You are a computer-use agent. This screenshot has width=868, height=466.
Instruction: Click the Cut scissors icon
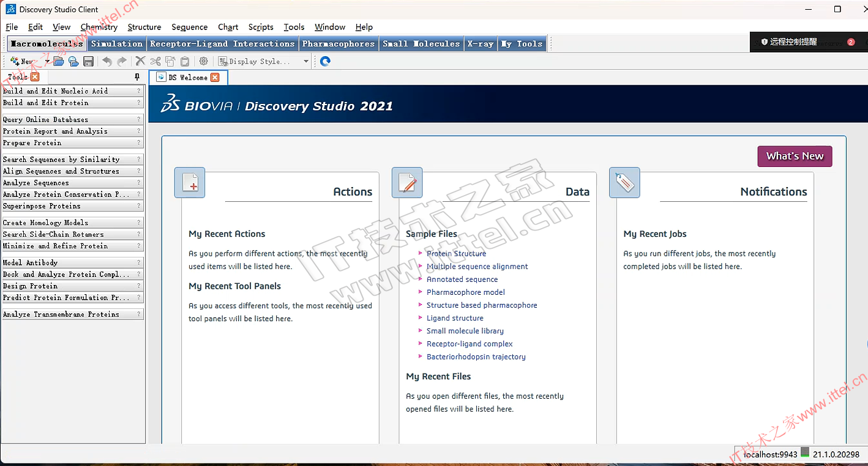(155, 61)
